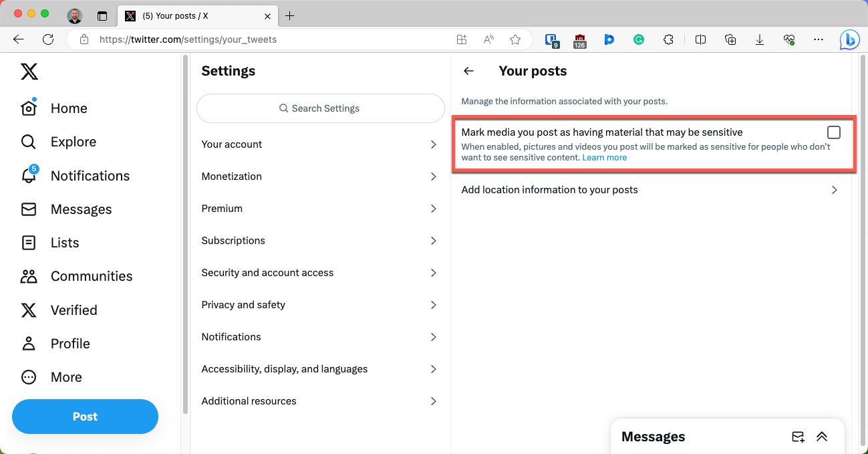Open the Learn more link

tap(604, 157)
